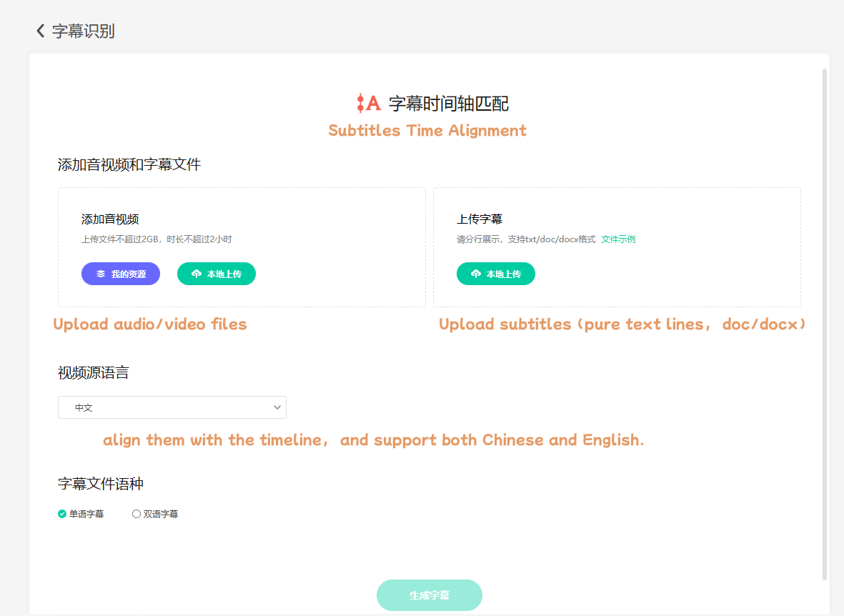This screenshot has width=844, height=616.
Task: Click the 生成字幕 generate subtitles button
Action: click(429, 595)
